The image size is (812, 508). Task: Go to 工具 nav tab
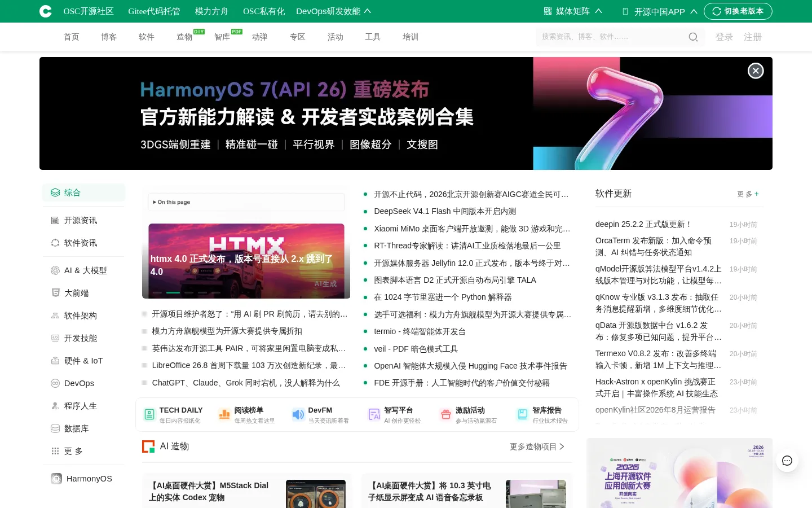point(373,37)
